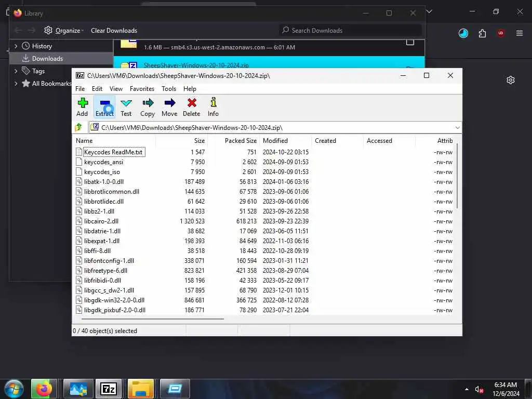Image resolution: width=532 pixels, height=399 pixels.
Task: Select libdatrie-1.dll file
Action: pos(102,231)
